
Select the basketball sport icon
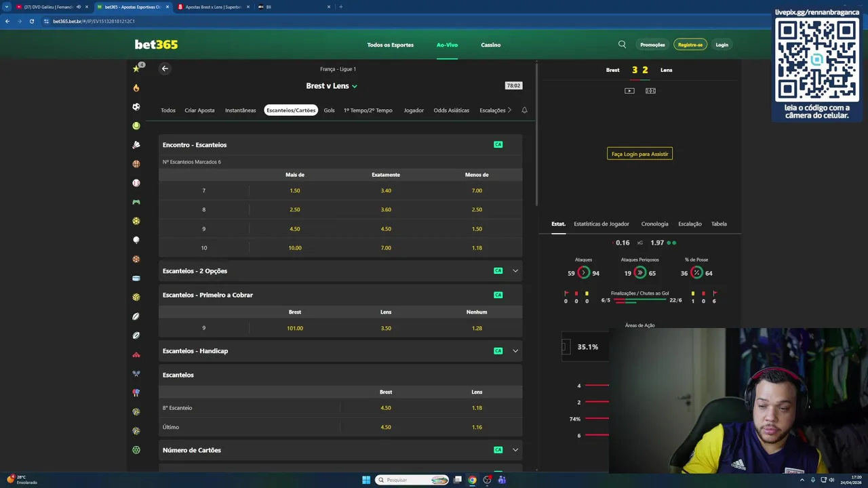point(136,163)
